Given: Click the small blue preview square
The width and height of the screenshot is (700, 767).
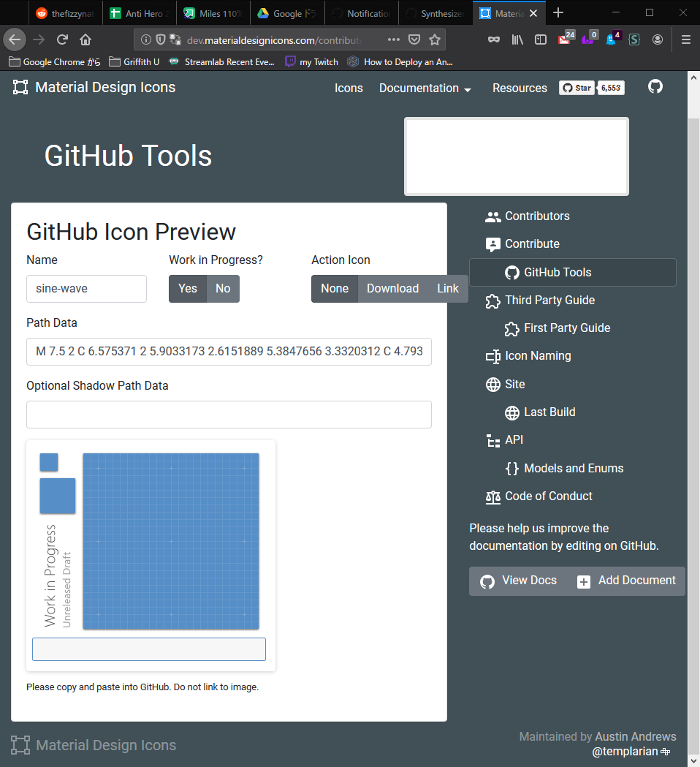Looking at the screenshot, I should pos(49,462).
